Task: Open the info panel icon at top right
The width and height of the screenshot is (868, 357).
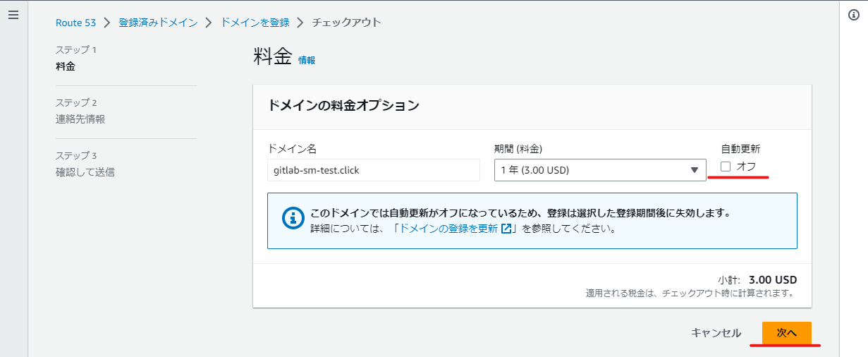Action: (x=853, y=16)
